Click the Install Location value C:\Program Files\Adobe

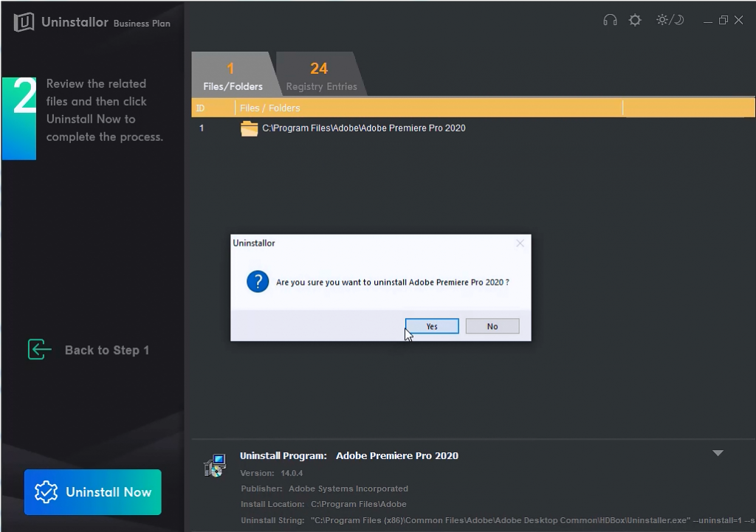359,504
